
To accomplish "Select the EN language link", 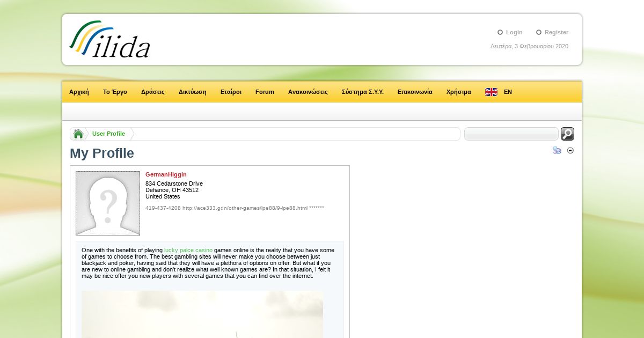I will [x=508, y=92].
